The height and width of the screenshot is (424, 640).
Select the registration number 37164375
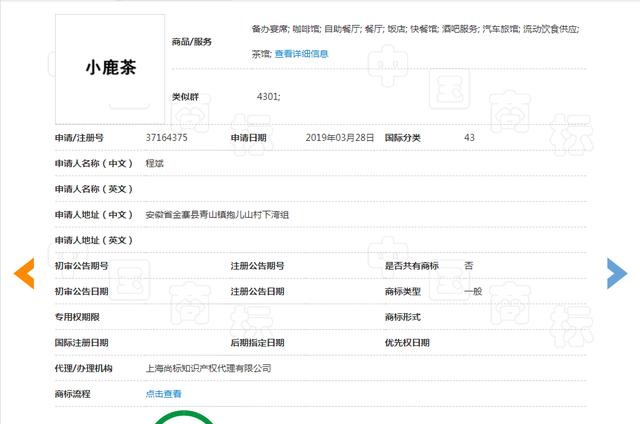[167, 138]
